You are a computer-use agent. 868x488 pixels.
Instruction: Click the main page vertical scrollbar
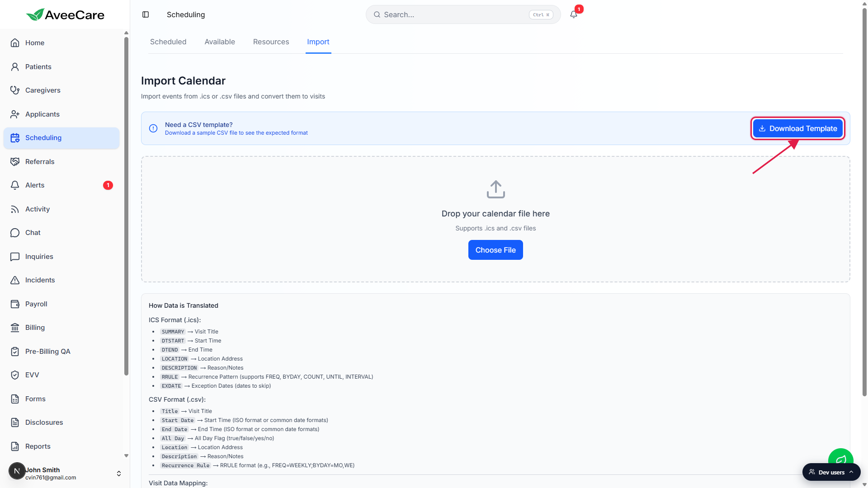click(x=864, y=201)
